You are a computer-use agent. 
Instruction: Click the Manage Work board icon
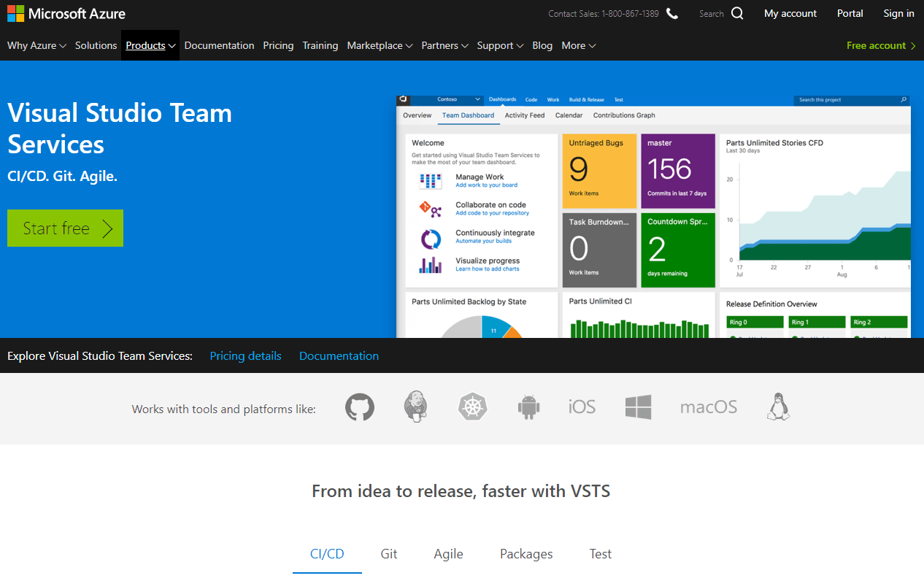coord(431,181)
